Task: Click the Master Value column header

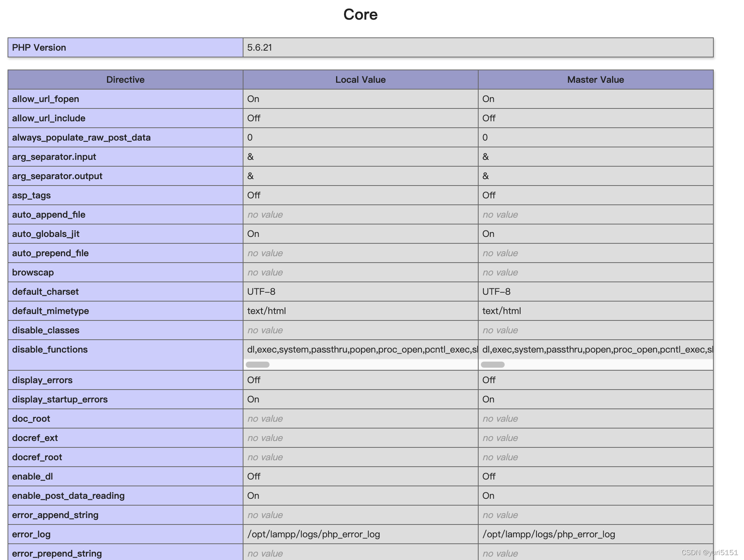Action: [x=595, y=80]
